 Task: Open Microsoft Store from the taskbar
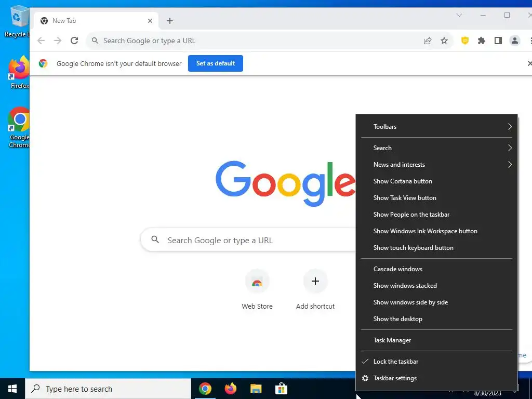tap(281, 389)
